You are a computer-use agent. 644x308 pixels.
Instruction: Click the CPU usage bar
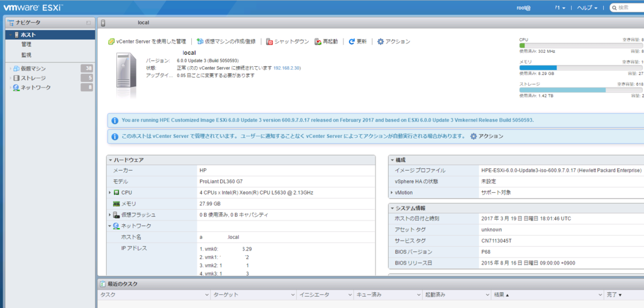(582, 45)
